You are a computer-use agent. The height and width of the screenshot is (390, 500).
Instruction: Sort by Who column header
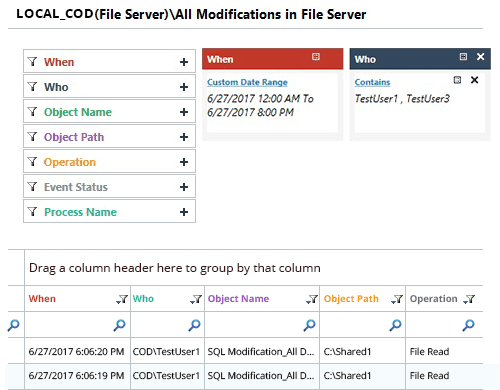(143, 299)
